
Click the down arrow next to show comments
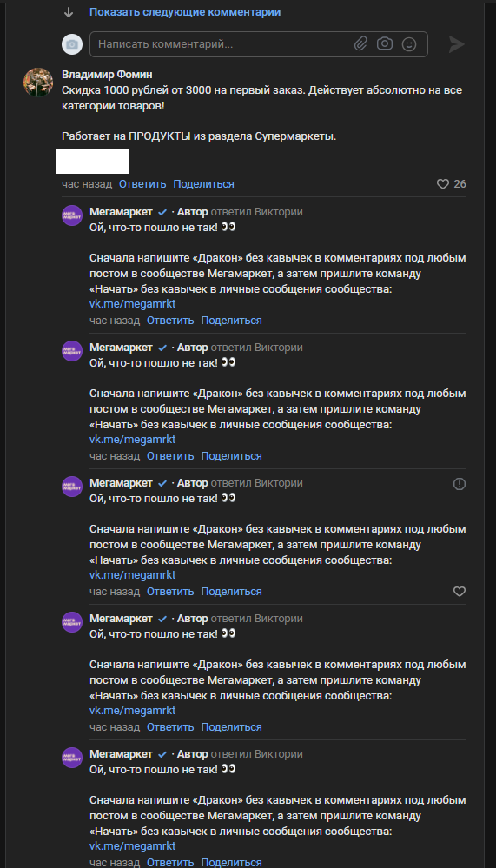point(69,12)
